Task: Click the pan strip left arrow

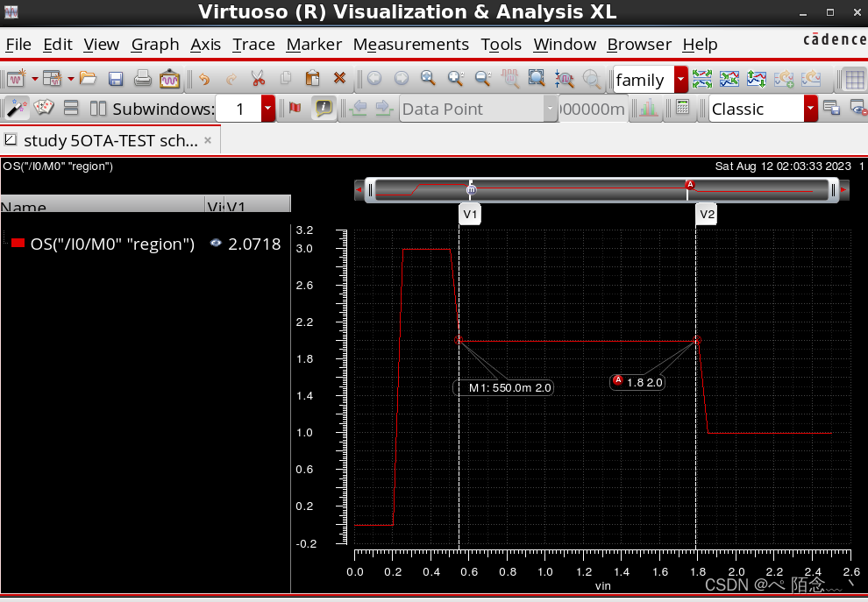Action: (x=359, y=190)
